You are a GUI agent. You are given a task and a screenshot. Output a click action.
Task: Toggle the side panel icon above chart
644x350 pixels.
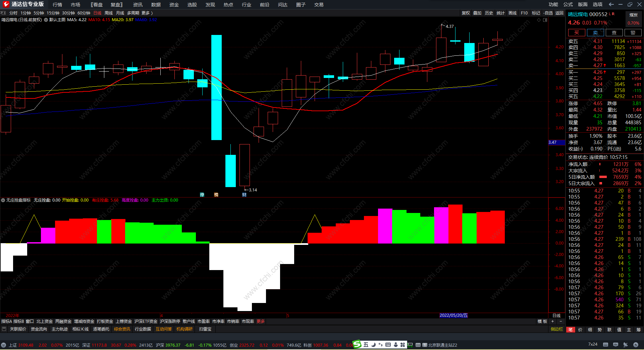[x=545, y=20]
